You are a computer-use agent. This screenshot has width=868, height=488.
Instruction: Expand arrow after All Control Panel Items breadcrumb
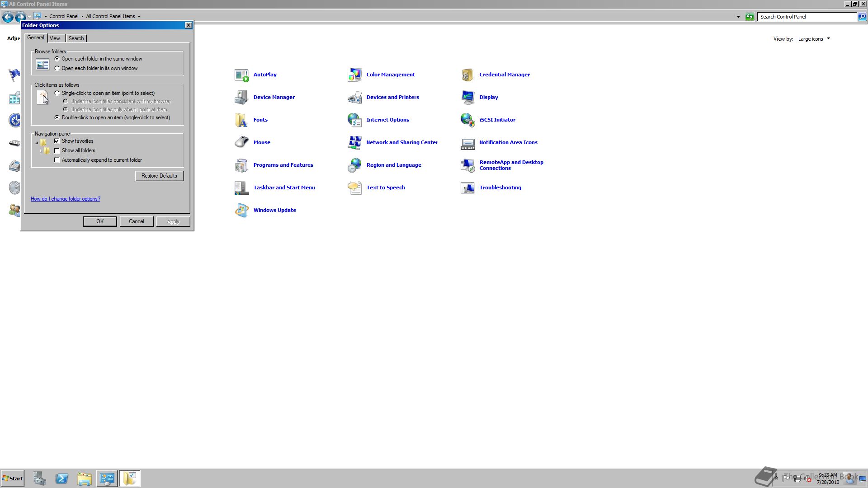[x=139, y=17]
